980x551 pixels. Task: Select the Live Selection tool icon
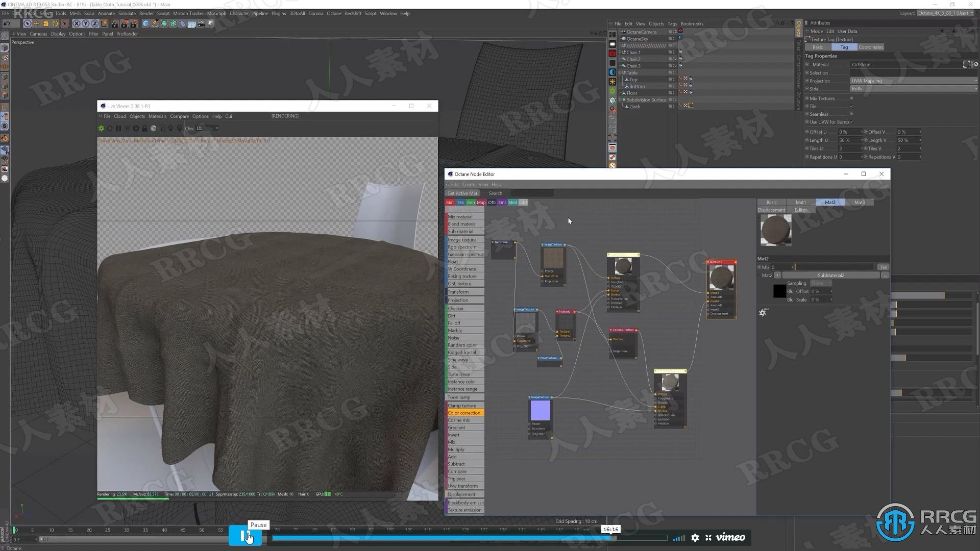pyautogui.click(x=28, y=23)
